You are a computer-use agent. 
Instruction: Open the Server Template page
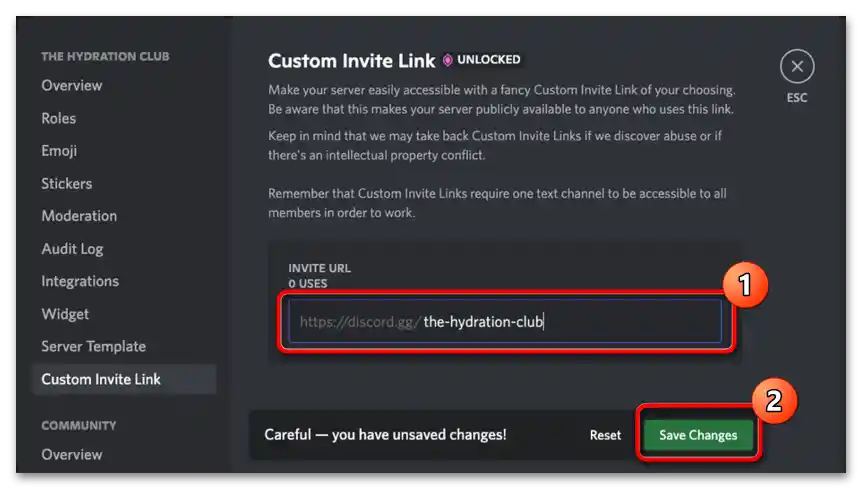[93, 347]
